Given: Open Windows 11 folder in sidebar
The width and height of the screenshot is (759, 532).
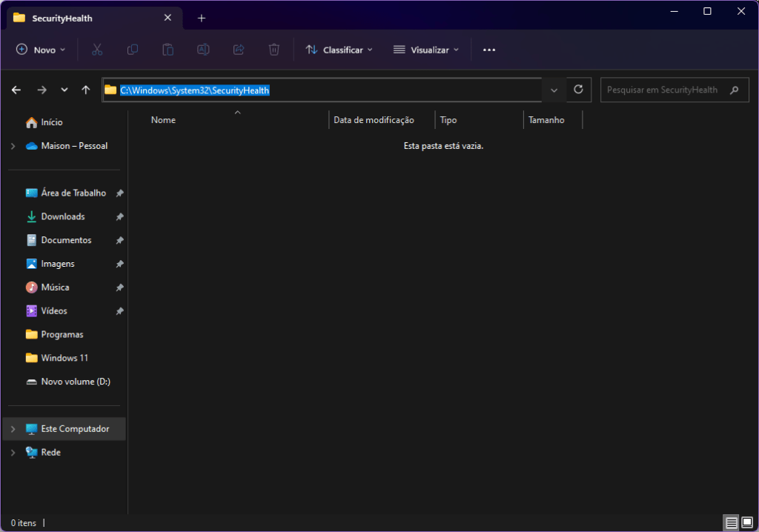Looking at the screenshot, I should pyautogui.click(x=64, y=358).
